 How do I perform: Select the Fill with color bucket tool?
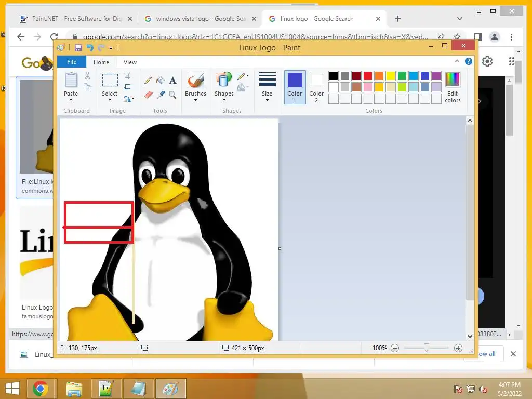pos(160,81)
